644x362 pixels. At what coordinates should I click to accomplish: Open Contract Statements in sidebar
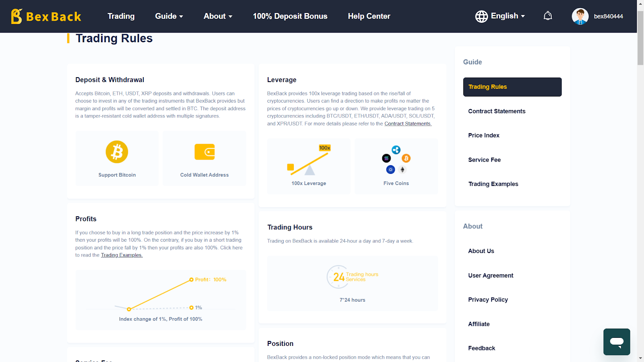pos(497,111)
